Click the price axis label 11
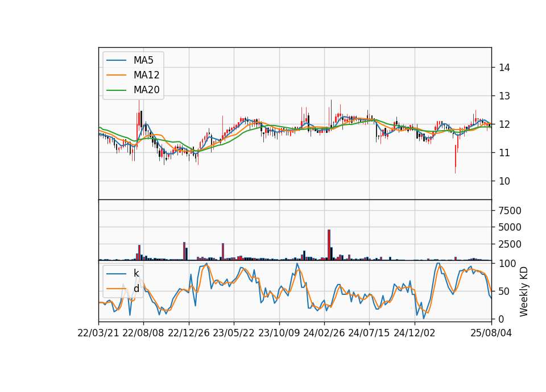The height and width of the screenshot is (392, 546). (504, 153)
